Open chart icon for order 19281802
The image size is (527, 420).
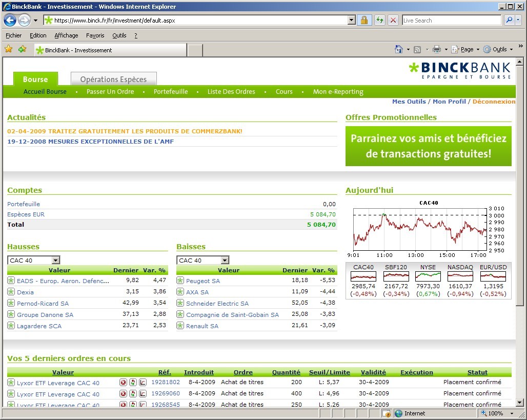pyautogui.click(x=143, y=383)
